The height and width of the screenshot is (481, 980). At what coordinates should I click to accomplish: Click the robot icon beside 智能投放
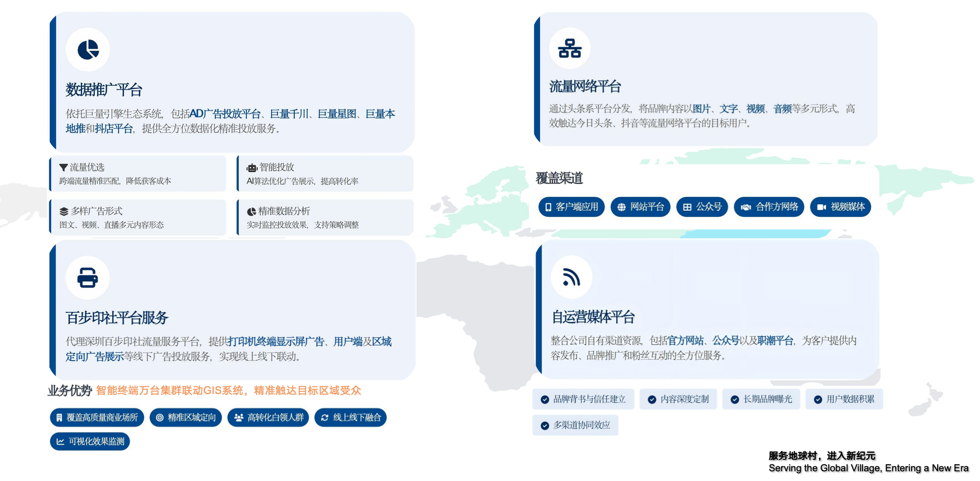point(252,168)
